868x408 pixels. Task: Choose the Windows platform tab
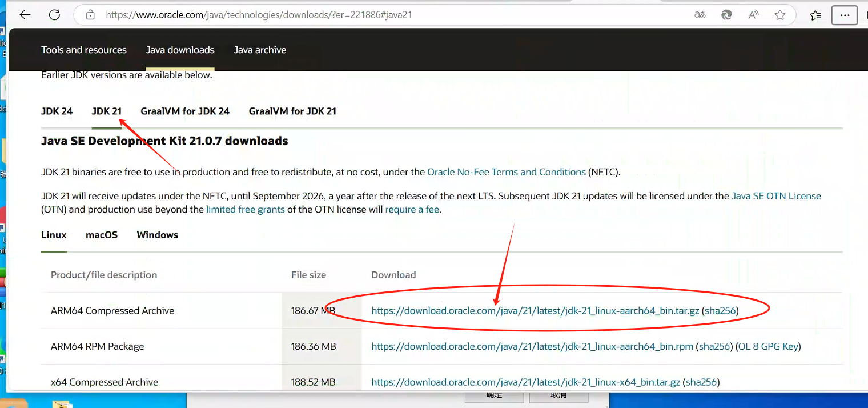point(158,235)
